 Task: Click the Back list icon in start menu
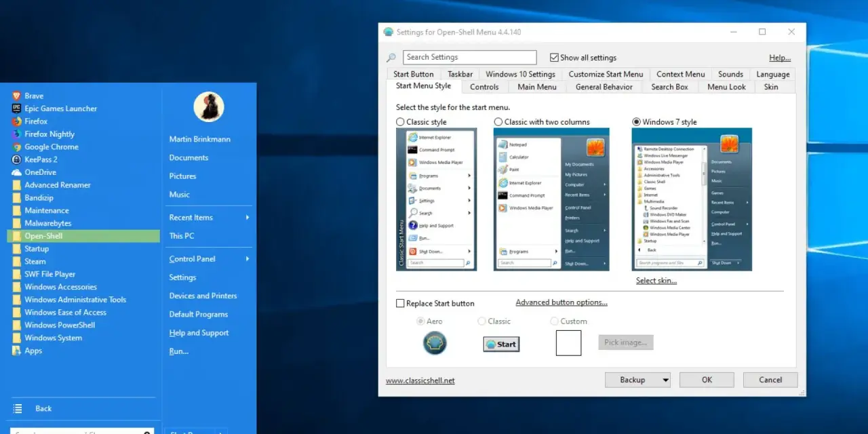[x=18, y=408]
